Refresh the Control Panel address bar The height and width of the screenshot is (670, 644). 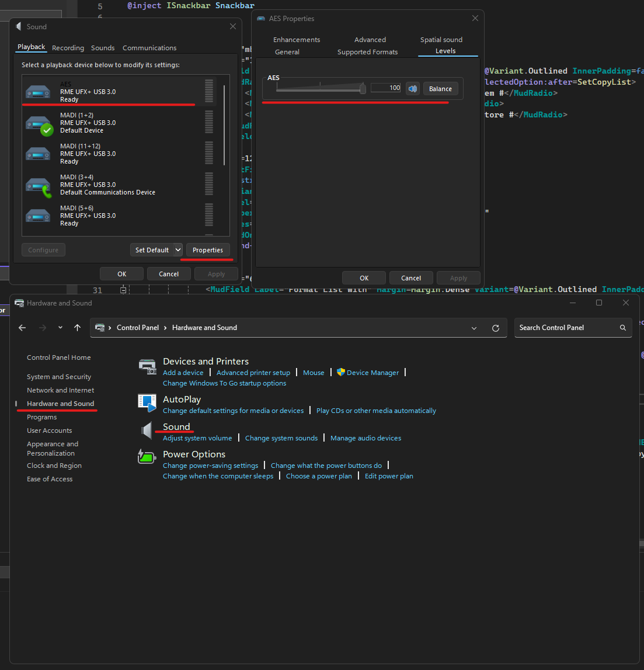point(496,328)
